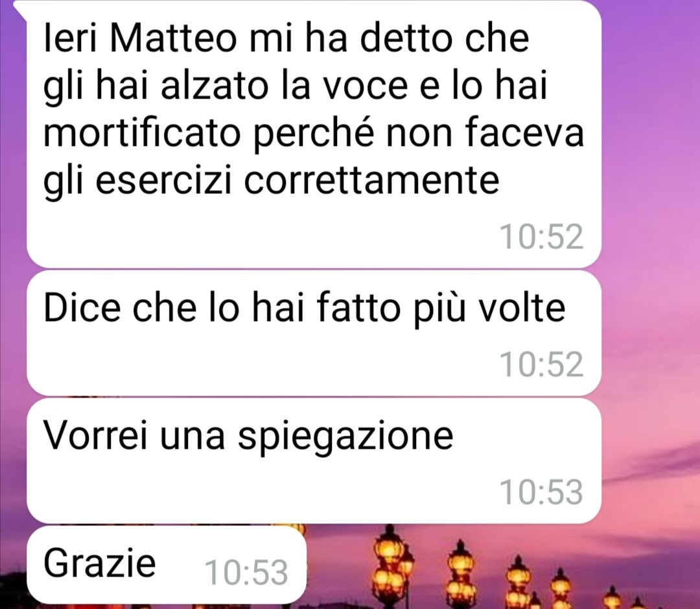Click the word "esercizi" in the first message
This screenshot has height=609, width=700.
click(164, 180)
